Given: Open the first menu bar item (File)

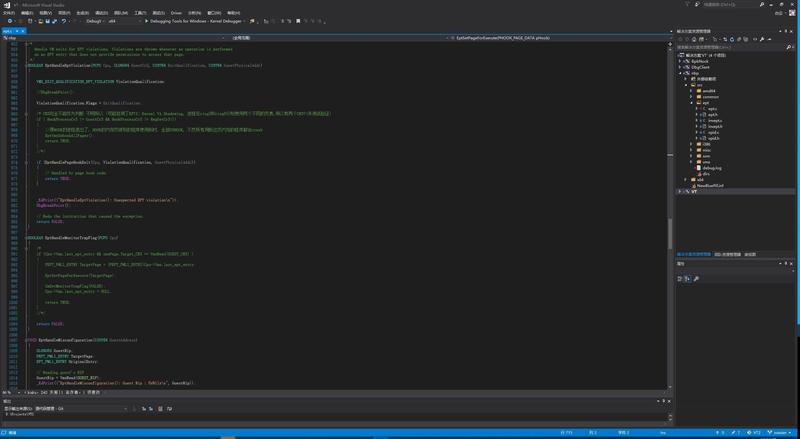Looking at the screenshot, I should click(x=9, y=13).
